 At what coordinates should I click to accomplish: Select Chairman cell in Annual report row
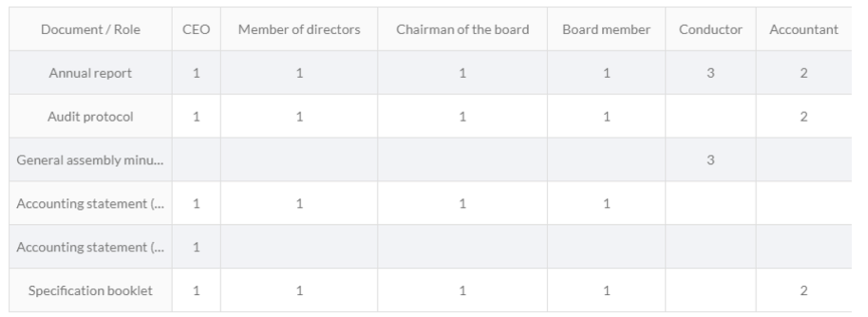coord(462,73)
